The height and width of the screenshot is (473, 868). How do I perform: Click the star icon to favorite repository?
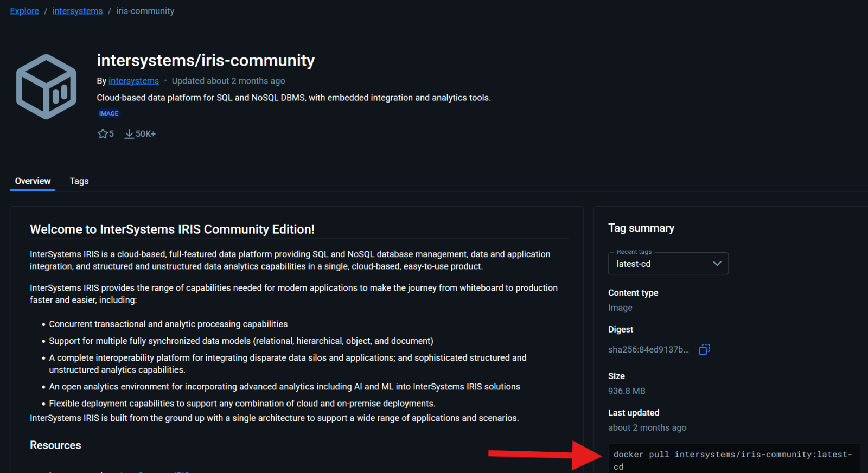[103, 133]
